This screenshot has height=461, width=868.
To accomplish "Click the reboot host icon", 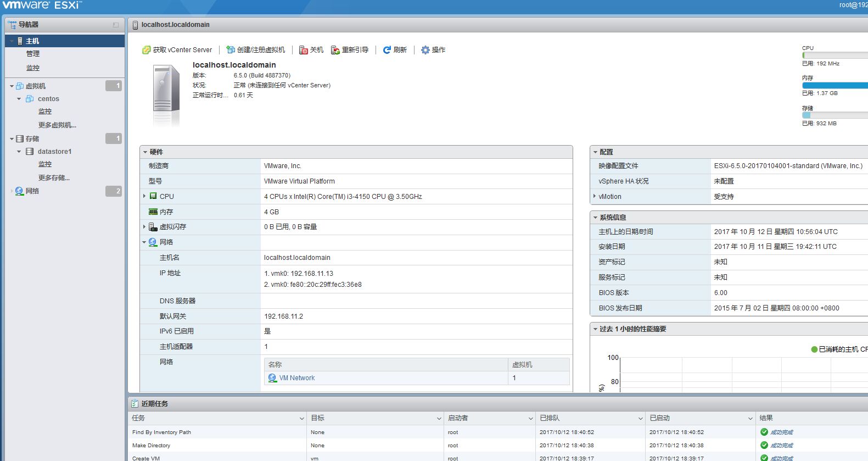I will point(335,50).
